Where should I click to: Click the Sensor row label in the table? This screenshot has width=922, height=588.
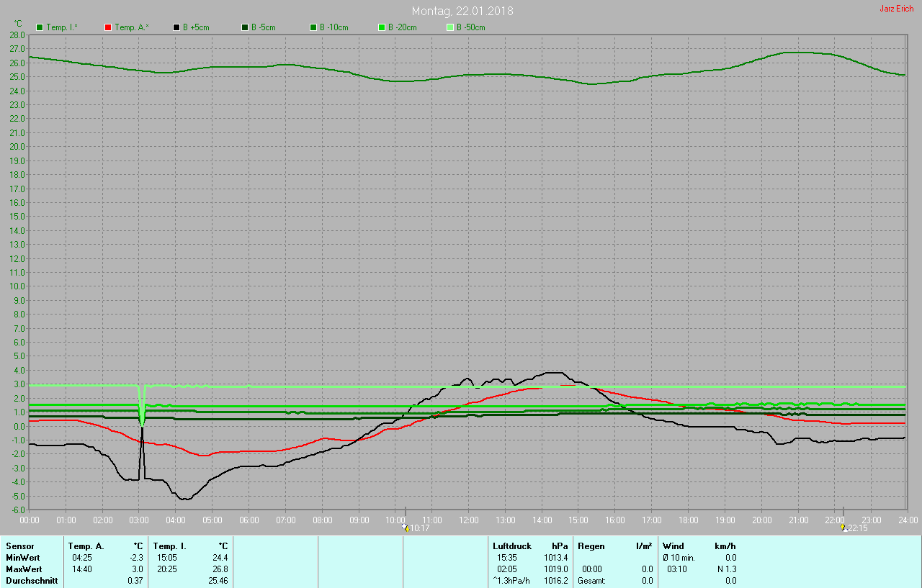[x=20, y=546]
